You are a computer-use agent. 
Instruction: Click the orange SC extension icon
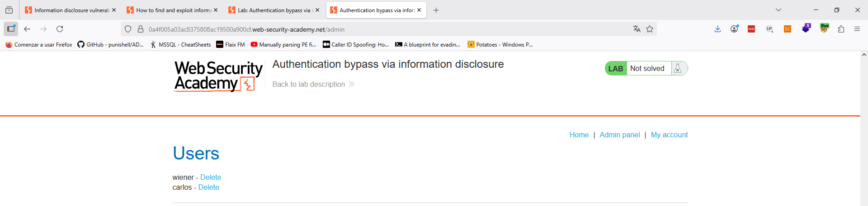tap(788, 29)
